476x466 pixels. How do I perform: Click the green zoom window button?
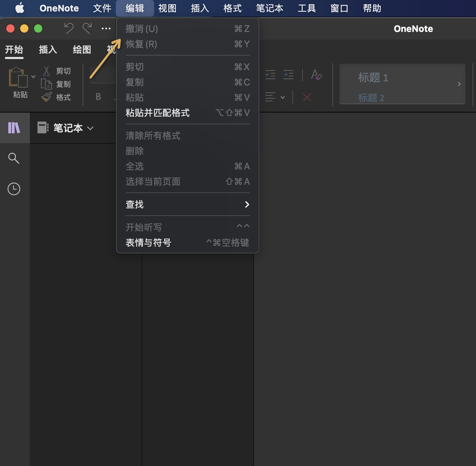click(38, 28)
